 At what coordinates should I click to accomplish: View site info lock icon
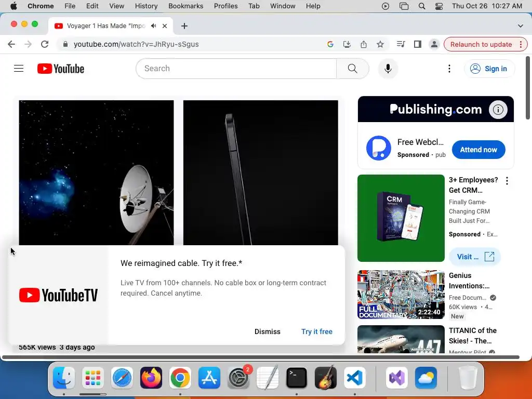[x=65, y=44]
